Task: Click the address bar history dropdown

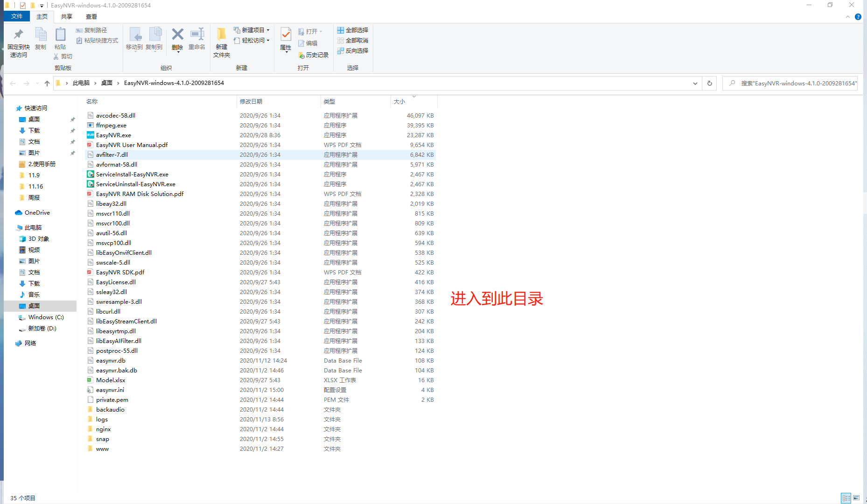Action: pyautogui.click(x=695, y=84)
